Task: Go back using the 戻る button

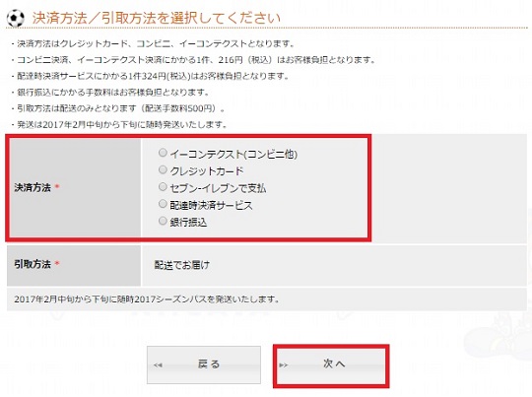Action: coord(204,364)
